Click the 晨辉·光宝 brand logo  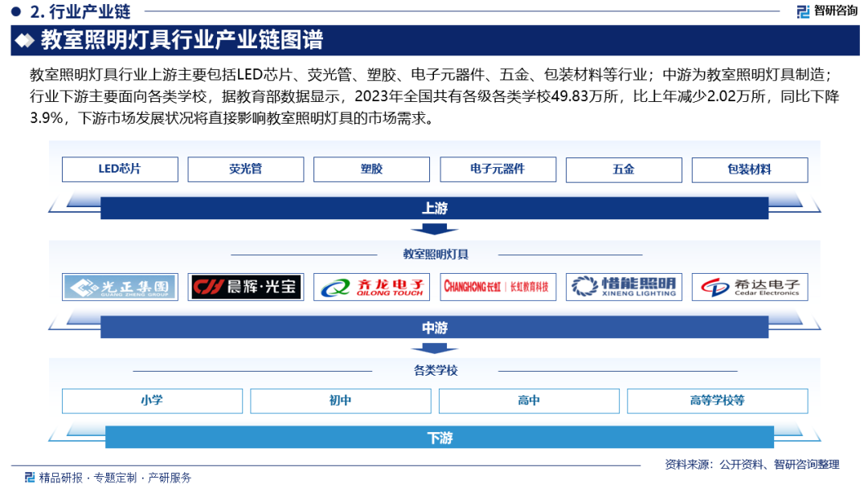click(245, 287)
